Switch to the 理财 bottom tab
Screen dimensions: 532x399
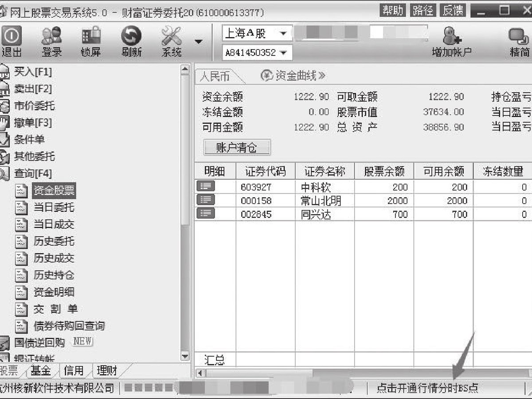107,371
